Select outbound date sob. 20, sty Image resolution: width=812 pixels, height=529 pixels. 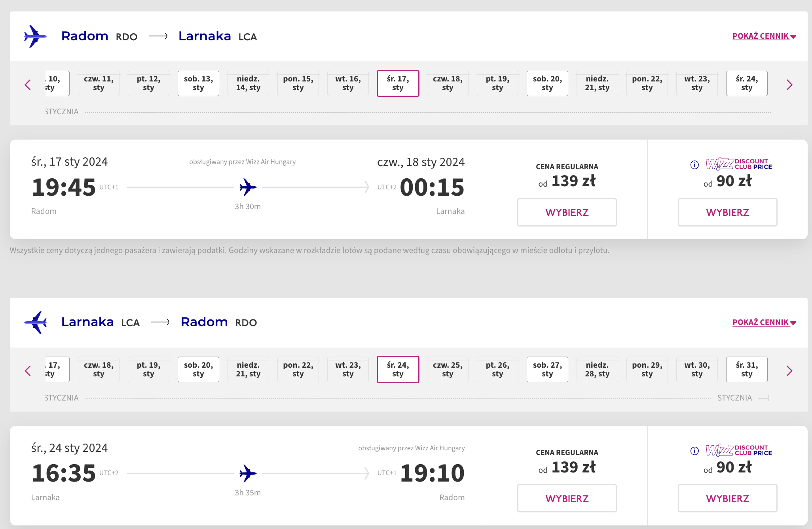click(x=547, y=83)
